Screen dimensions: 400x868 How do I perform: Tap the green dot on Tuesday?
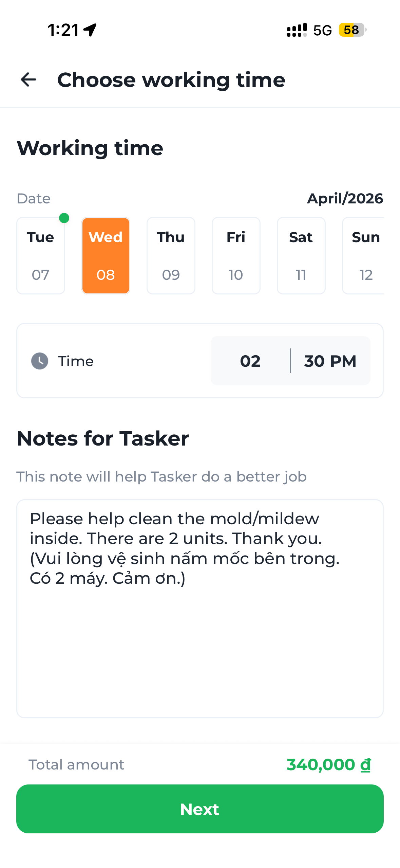(64, 218)
